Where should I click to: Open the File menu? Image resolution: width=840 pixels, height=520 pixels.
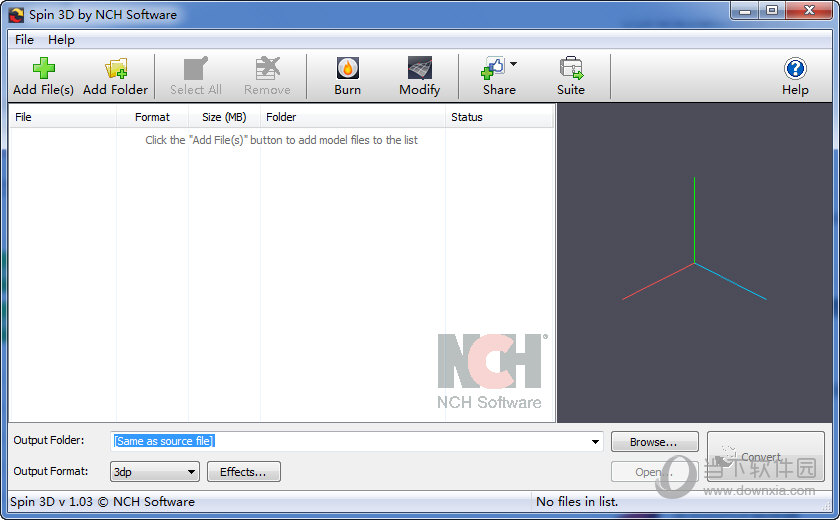[x=24, y=40]
